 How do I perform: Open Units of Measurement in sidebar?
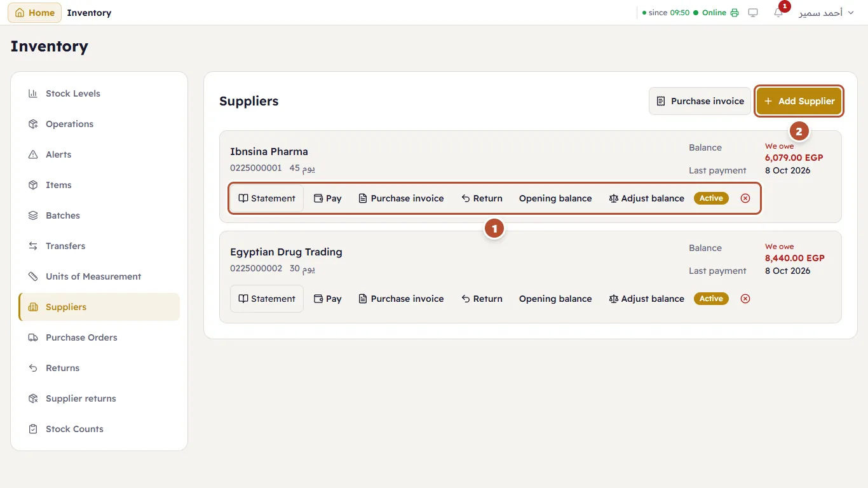99,276
